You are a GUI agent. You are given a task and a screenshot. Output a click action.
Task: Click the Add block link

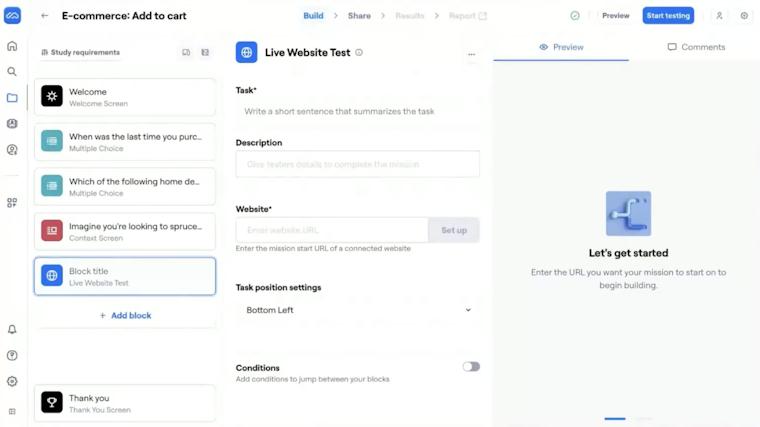coord(125,316)
